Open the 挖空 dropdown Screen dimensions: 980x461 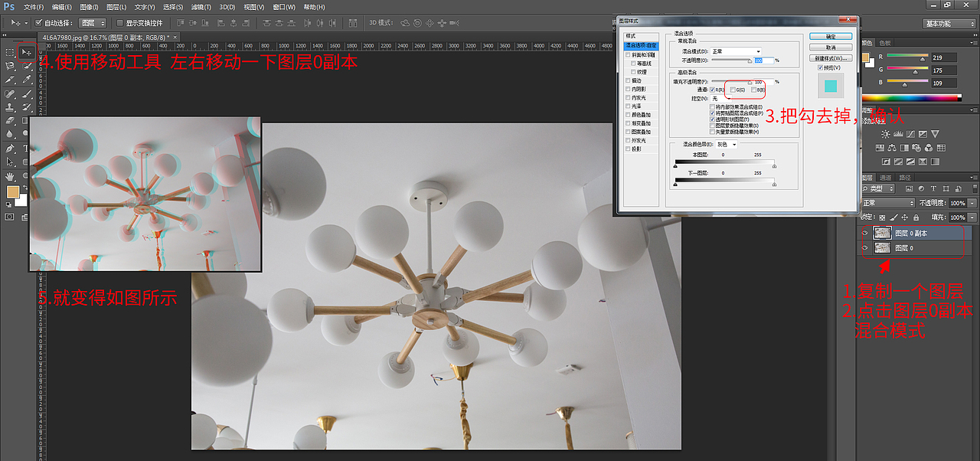(x=721, y=98)
